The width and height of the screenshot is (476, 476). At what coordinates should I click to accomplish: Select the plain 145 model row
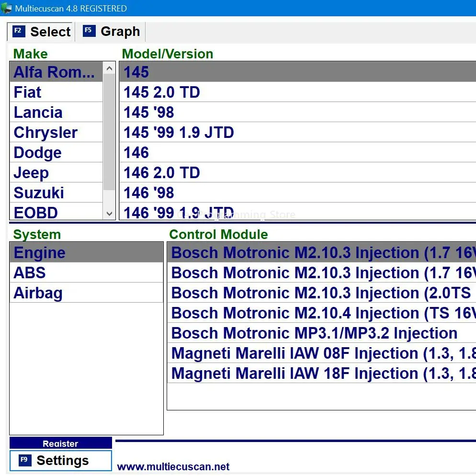coord(297,72)
